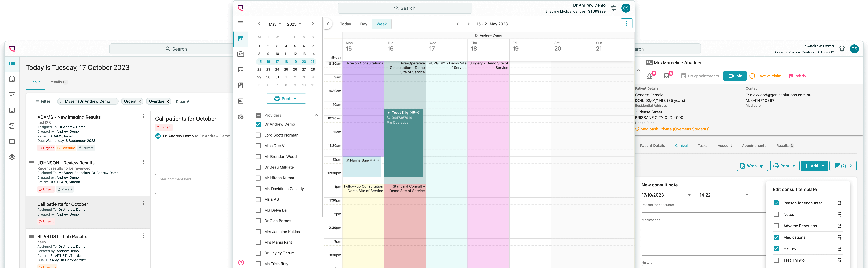Image resolution: width=868 pixels, height=268 pixels.
Task: Remove the Urgent filter chip
Action: click(140, 101)
